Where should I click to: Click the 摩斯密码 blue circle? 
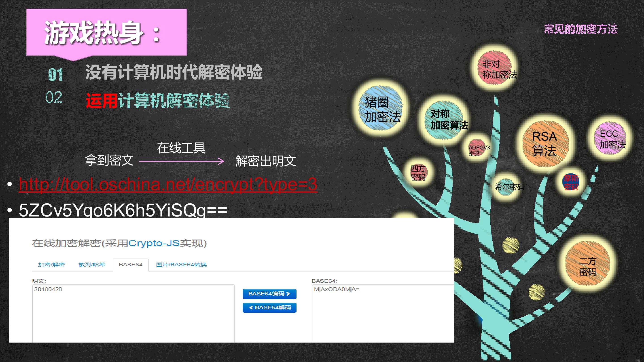[x=571, y=182]
